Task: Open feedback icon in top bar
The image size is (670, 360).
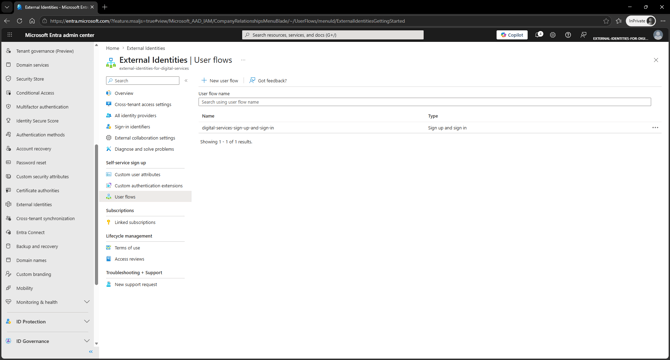Action: (x=583, y=35)
